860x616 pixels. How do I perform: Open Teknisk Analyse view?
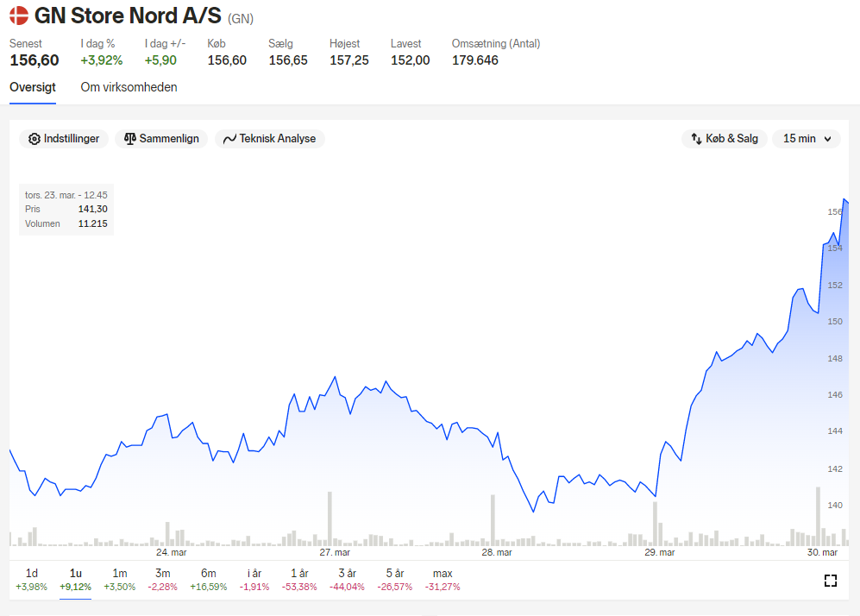(270, 139)
